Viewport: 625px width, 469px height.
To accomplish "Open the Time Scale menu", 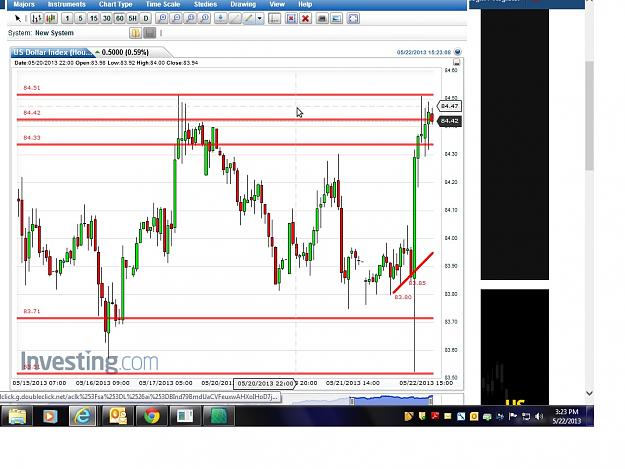I will (x=163, y=4).
